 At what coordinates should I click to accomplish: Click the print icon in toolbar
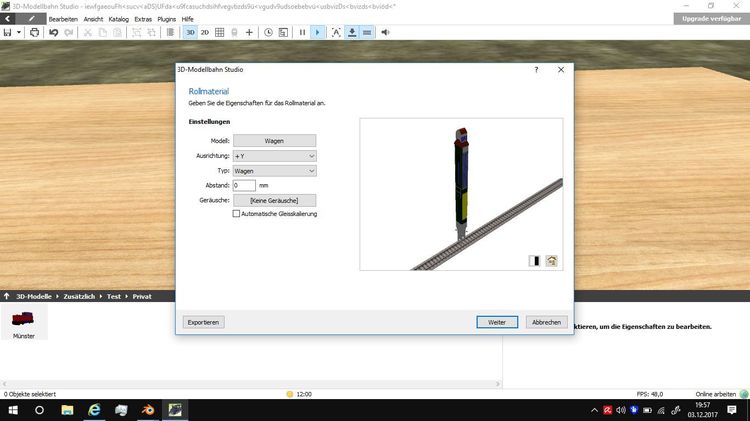[34, 32]
